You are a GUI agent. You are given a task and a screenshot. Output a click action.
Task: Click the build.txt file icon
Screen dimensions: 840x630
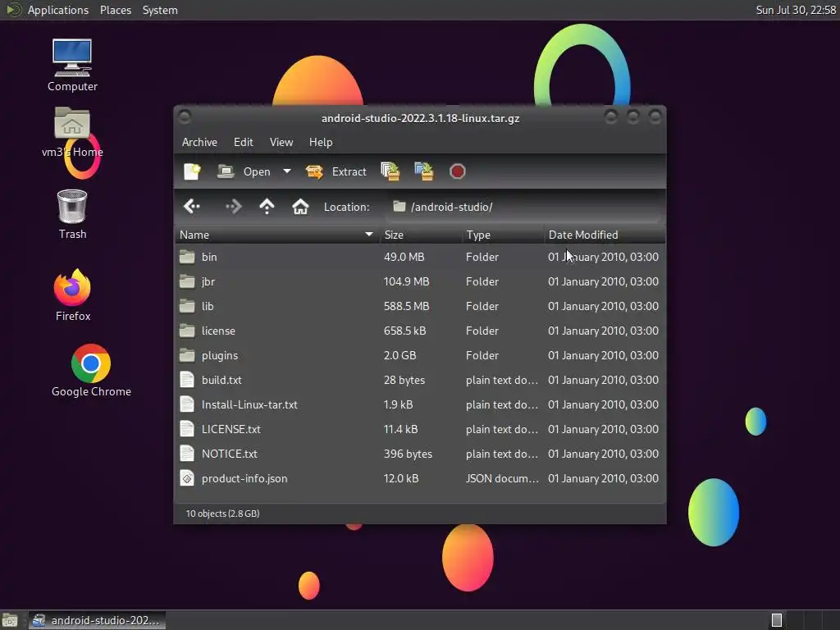187,380
